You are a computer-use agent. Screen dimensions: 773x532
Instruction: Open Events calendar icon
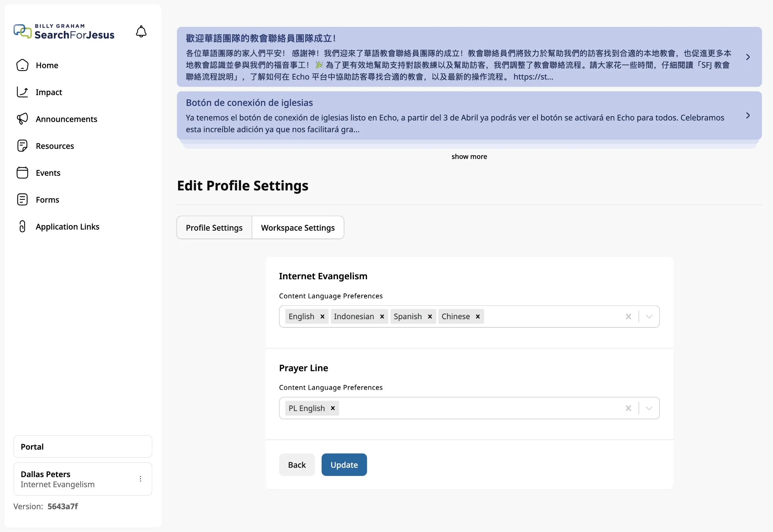pyautogui.click(x=22, y=173)
